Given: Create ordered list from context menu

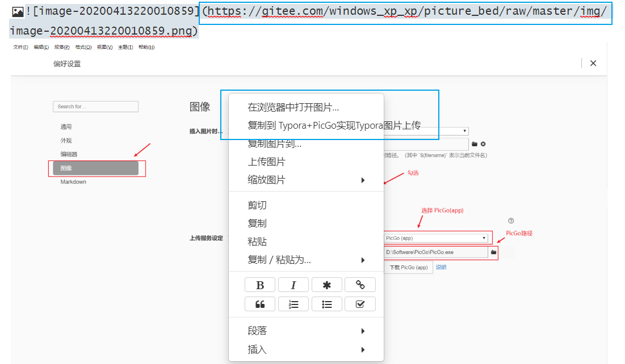Looking at the screenshot, I should (293, 304).
